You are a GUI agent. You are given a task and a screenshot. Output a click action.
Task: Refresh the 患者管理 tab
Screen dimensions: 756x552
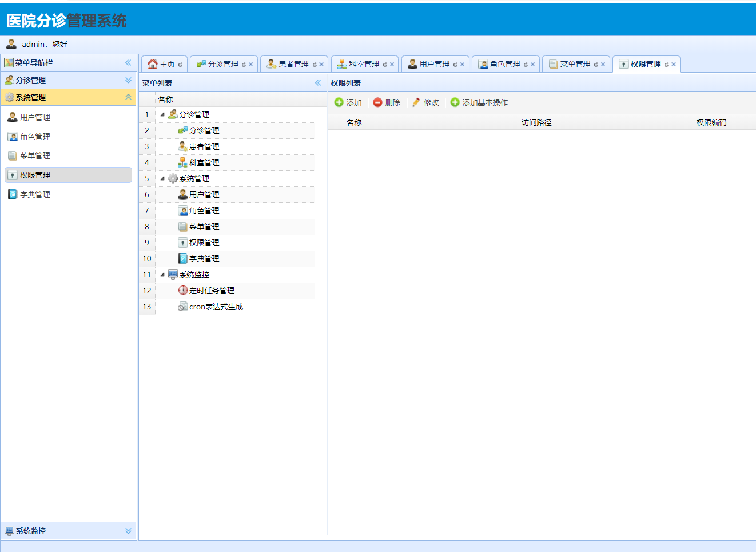coord(315,65)
